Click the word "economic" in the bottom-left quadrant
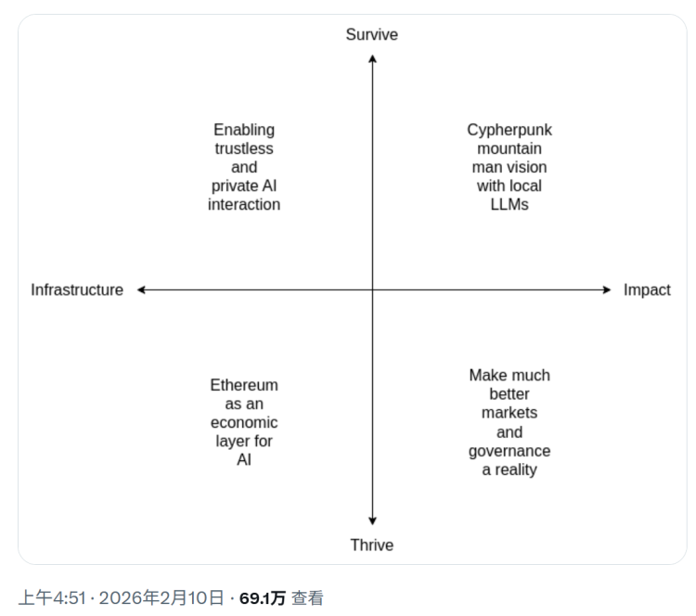The image size is (696, 616). pyautogui.click(x=244, y=422)
